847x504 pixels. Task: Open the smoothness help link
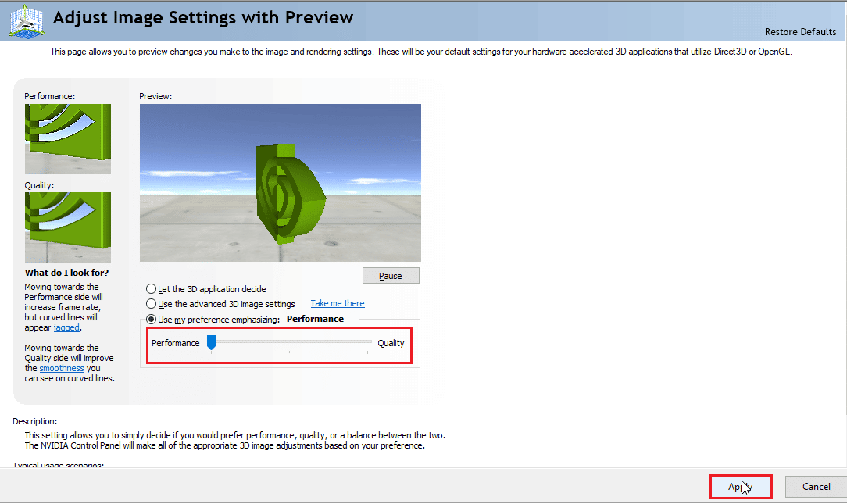(62, 368)
